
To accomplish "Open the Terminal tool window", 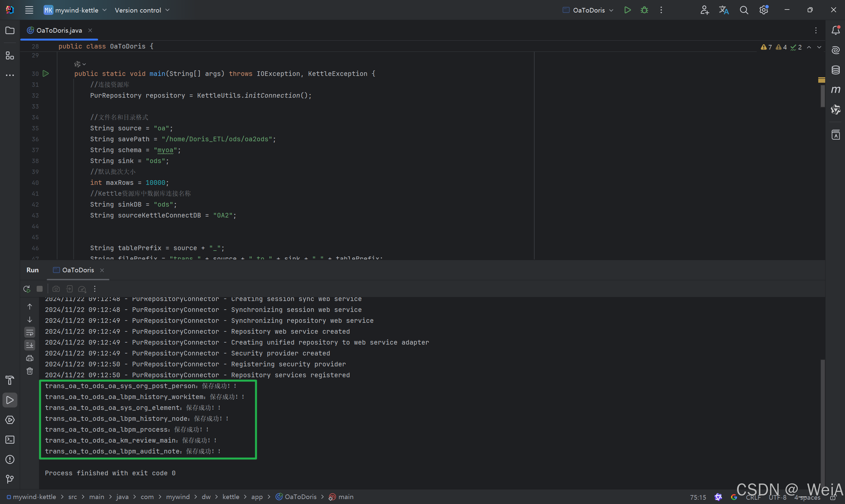I will pyautogui.click(x=10, y=439).
